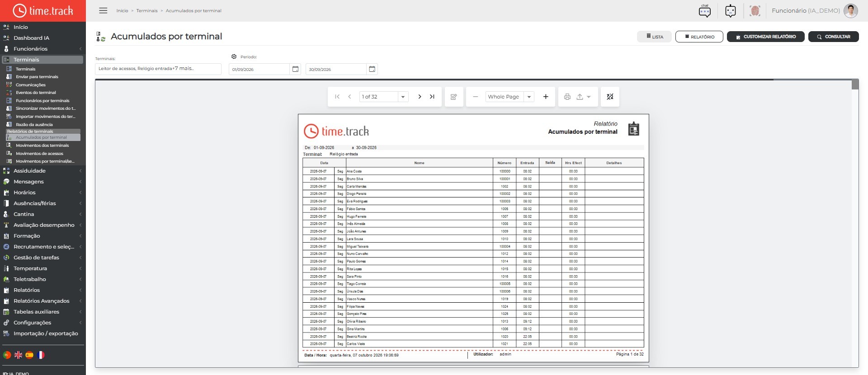Go to first report page
The width and height of the screenshot is (868, 375).
coord(337,97)
